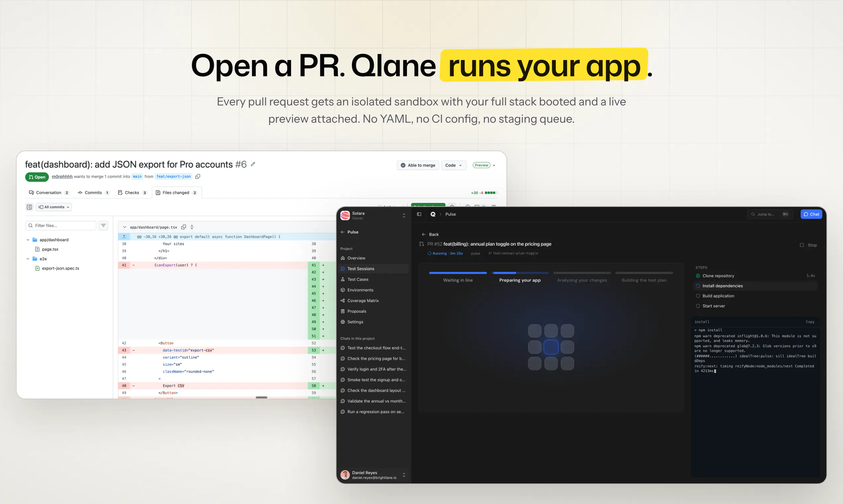Select the Build application step

[x=755, y=296]
